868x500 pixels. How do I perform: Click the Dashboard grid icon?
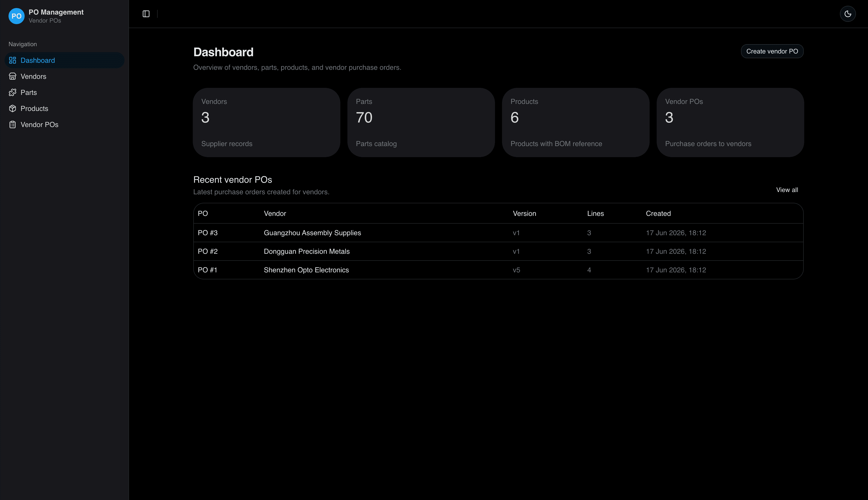[13, 60]
